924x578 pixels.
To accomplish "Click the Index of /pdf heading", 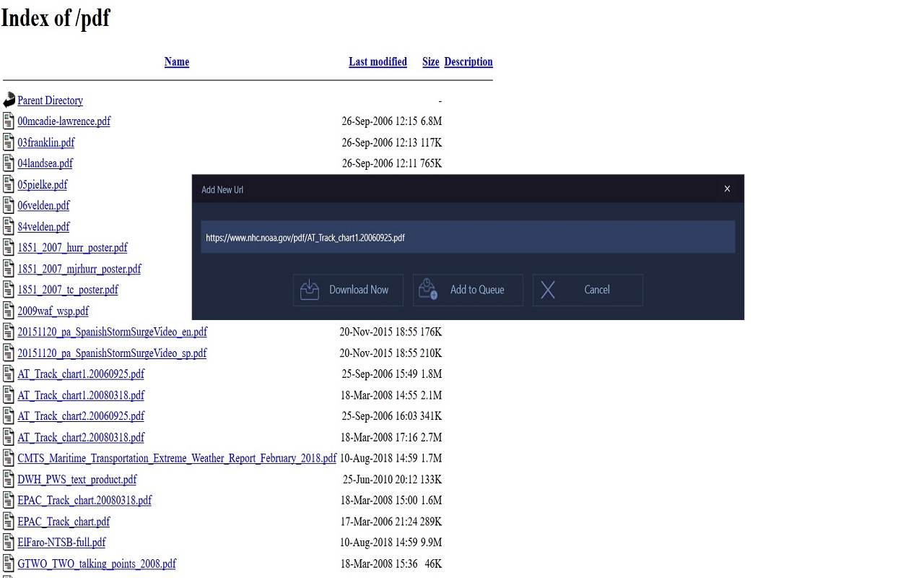I will coord(56,17).
